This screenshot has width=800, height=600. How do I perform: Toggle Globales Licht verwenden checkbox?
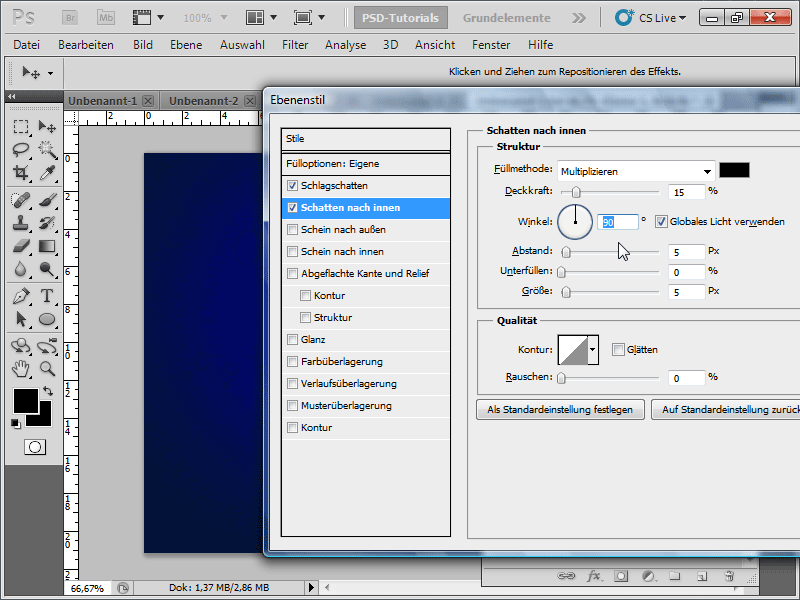661,221
